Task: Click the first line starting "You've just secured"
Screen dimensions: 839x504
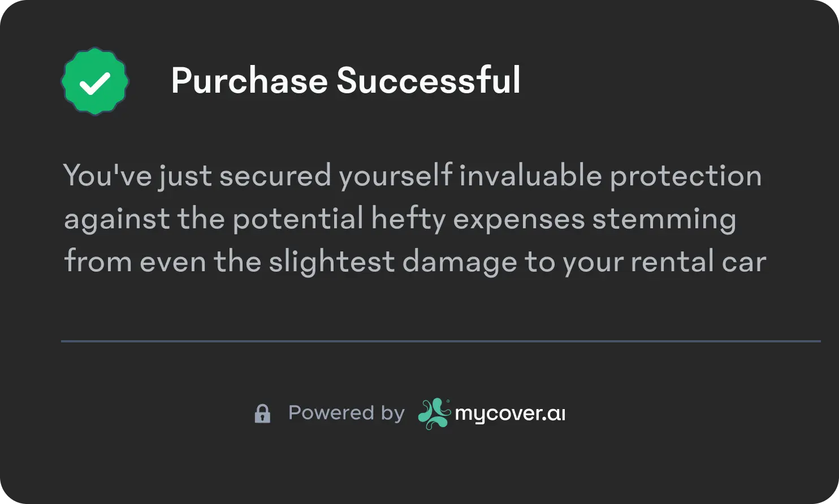Action: (x=413, y=176)
